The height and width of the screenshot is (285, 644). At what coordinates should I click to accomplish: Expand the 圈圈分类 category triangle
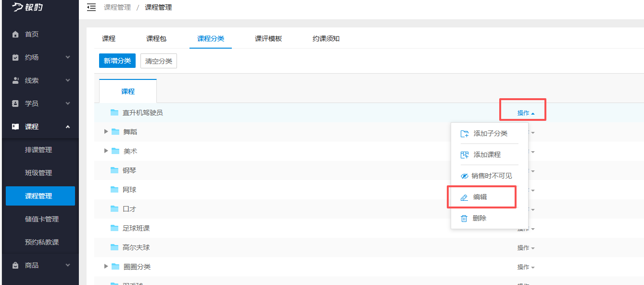coord(106,266)
